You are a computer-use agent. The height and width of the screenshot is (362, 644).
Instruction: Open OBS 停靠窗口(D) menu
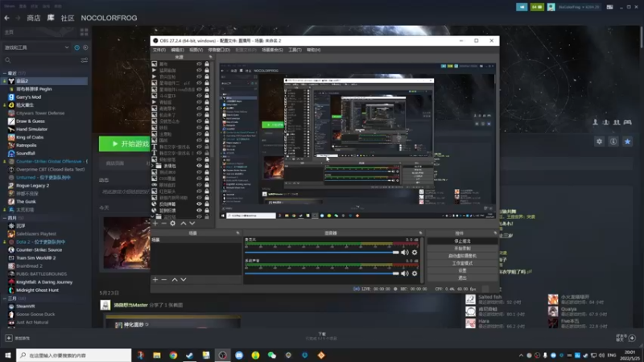(219, 50)
